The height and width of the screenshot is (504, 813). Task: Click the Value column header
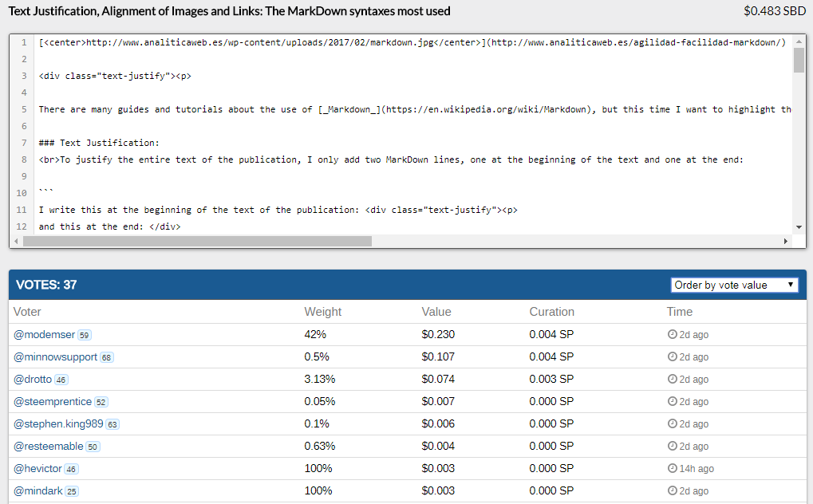coord(436,312)
